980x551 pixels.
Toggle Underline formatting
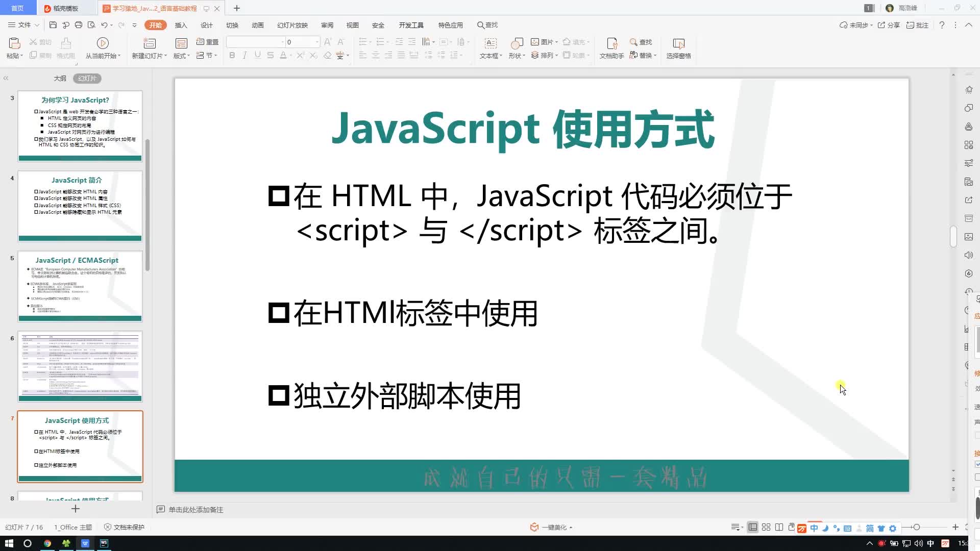tap(258, 55)
